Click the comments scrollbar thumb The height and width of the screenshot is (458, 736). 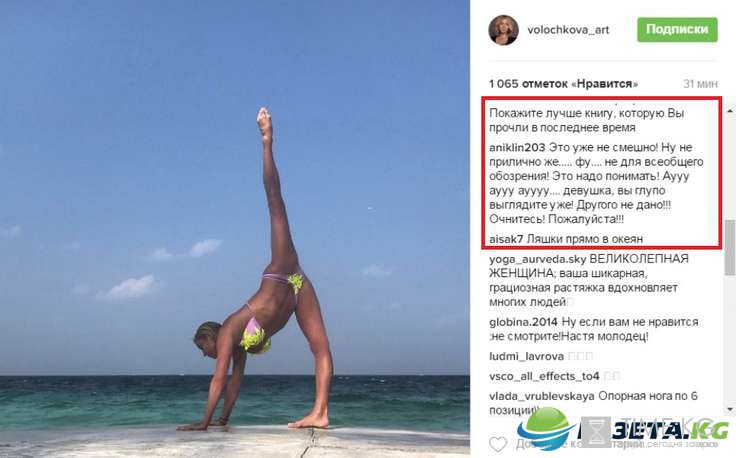click(x=730, y=247)
